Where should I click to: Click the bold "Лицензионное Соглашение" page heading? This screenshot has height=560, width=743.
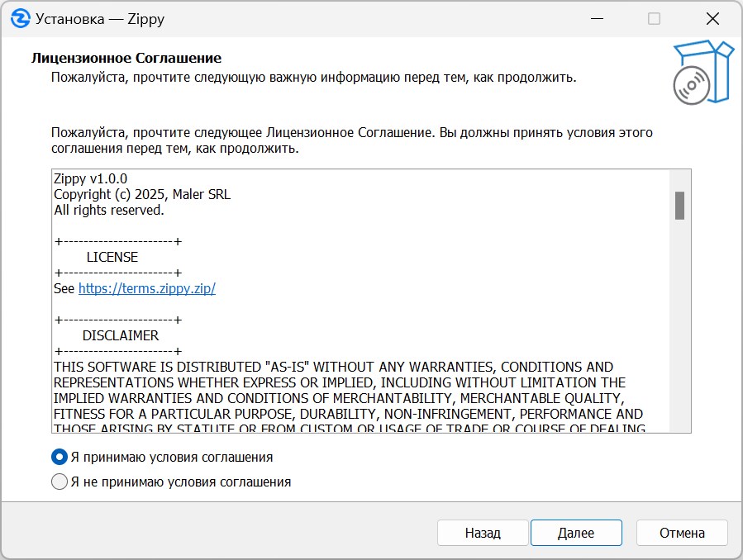click(126, 59)
